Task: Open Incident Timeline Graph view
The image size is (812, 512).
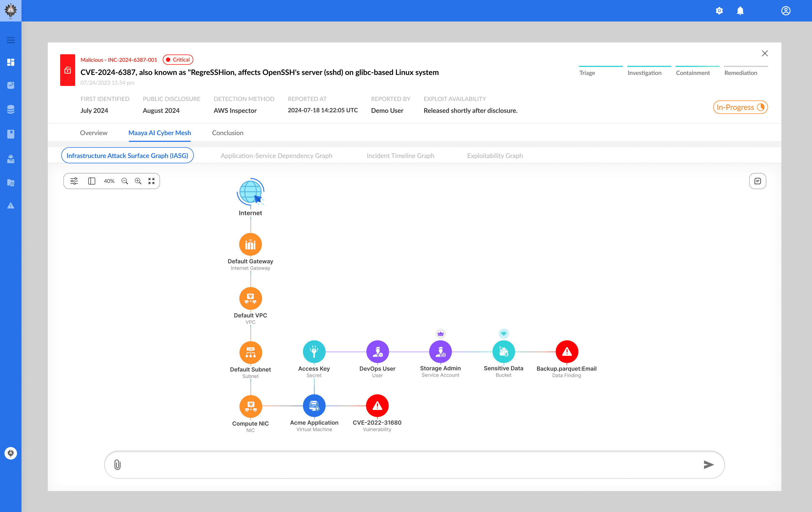Action: coord(400,156)
